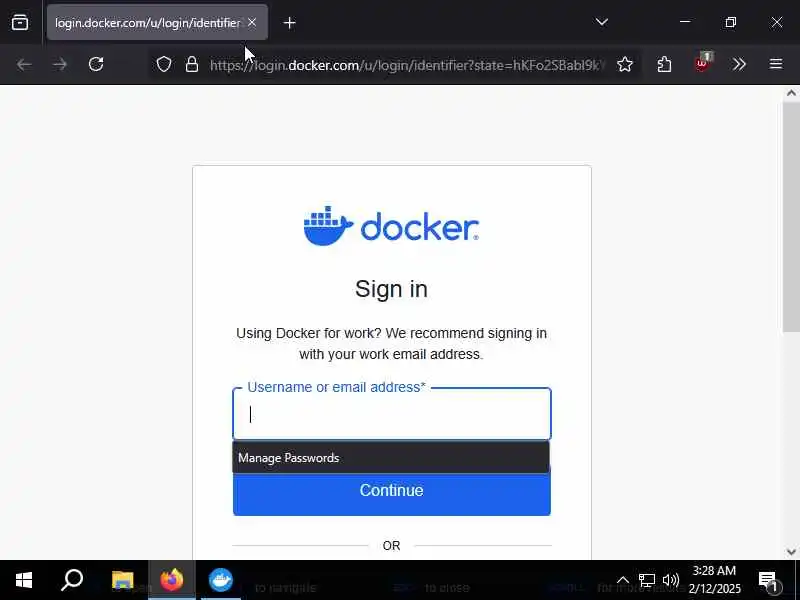Image resolution: width=800 pixels, height=600 pixels.
Task: Open the notifications action center
Action: click(769, 581)
